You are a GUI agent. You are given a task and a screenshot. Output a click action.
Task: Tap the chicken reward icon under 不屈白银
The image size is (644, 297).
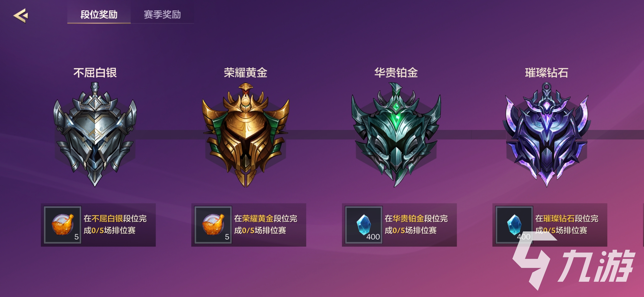coord(63,225)
